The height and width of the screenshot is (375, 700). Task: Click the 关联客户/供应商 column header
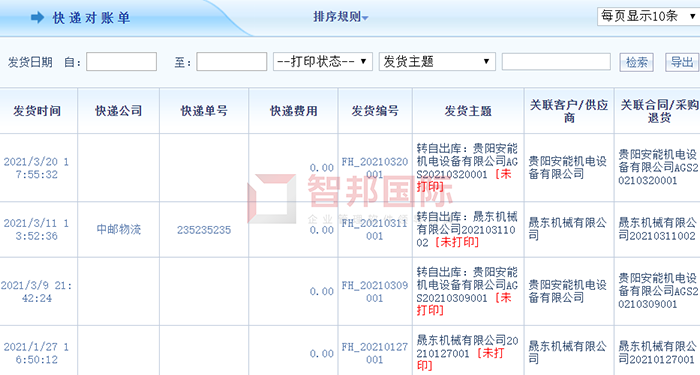pos(569,111)
